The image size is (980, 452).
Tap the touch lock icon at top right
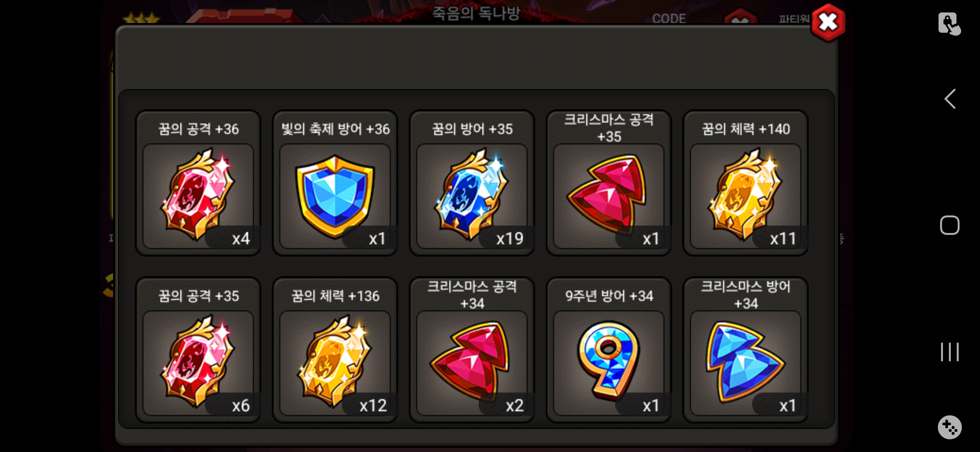pyautogui.click(x=949, y=23)
